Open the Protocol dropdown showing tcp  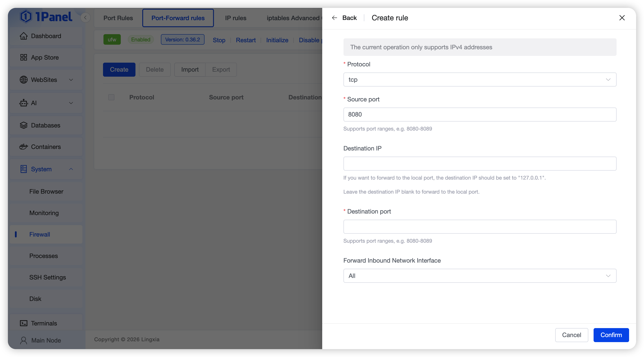point(480,80)
